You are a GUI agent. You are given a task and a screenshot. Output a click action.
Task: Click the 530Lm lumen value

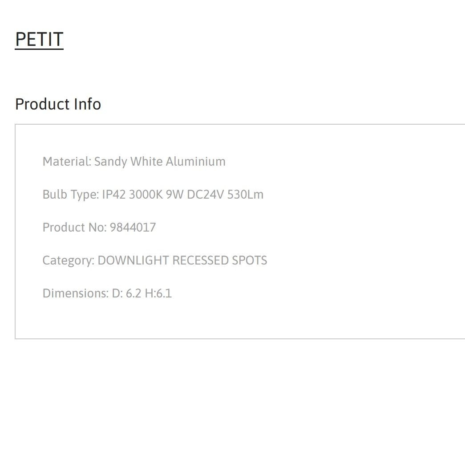pos(245,194)
